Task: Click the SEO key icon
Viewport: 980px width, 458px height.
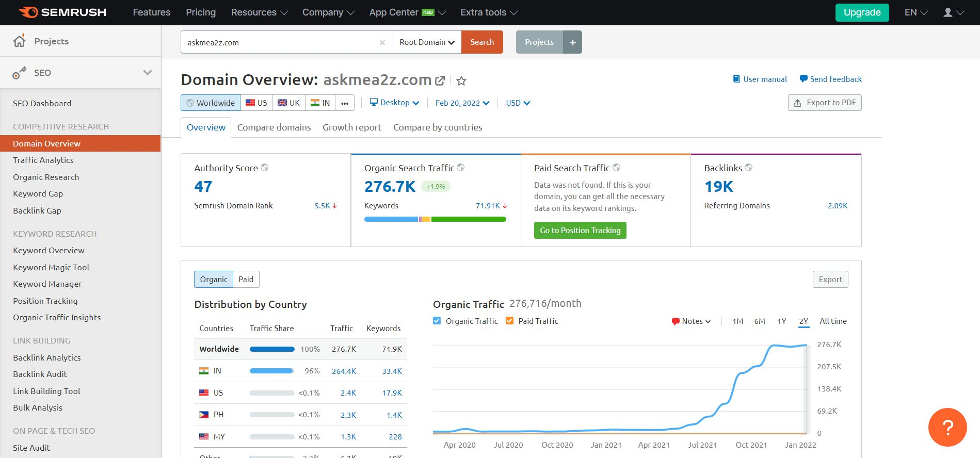Action: point(19,73)
